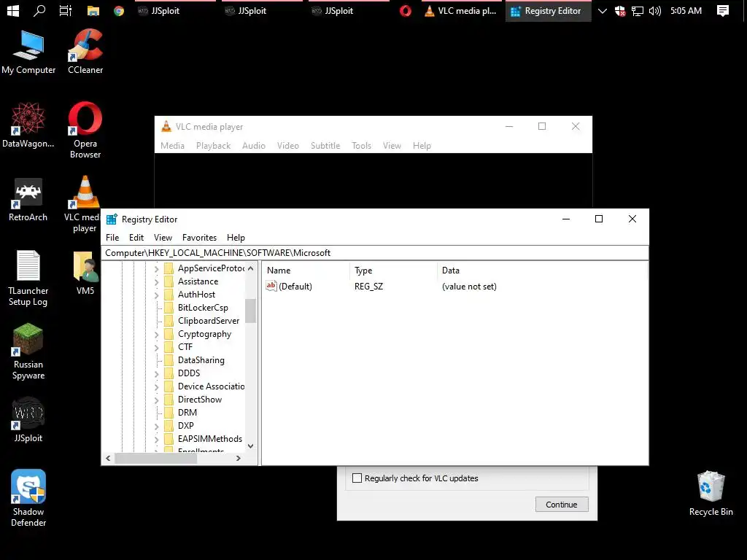This screenshot has height=560, width=747.
Task: Expand the Assistance registry key
Action: coord(156,282)
